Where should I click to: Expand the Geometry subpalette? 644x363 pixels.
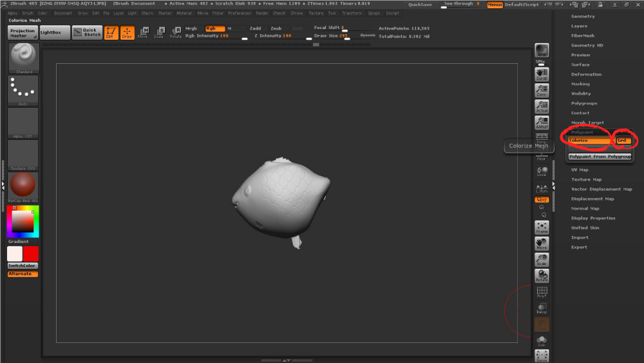pos(583,16)
